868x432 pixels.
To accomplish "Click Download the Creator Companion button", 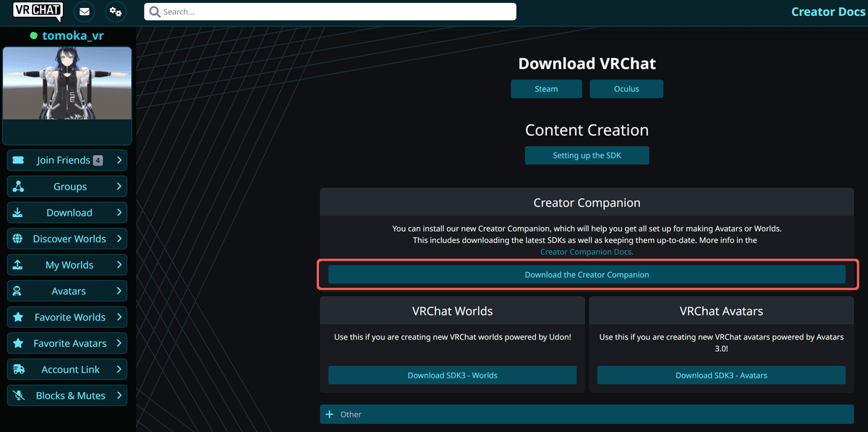I will coord(587,274).
